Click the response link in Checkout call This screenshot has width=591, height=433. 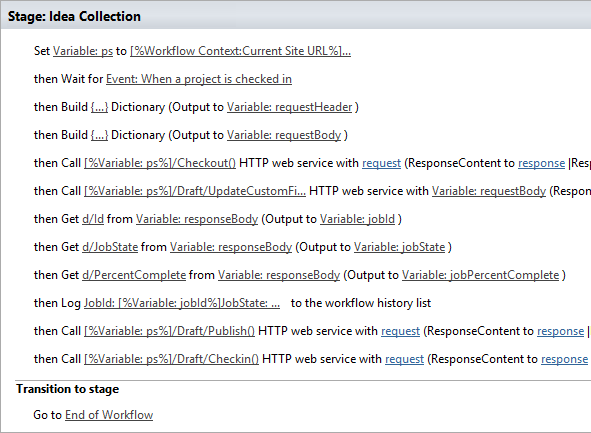pyautogui.click(x=542, y=163)
